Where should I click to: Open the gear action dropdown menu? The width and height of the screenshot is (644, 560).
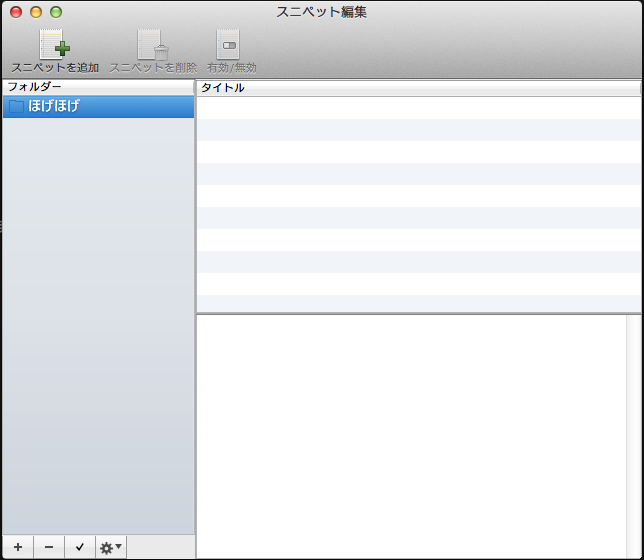coord(110,547)
